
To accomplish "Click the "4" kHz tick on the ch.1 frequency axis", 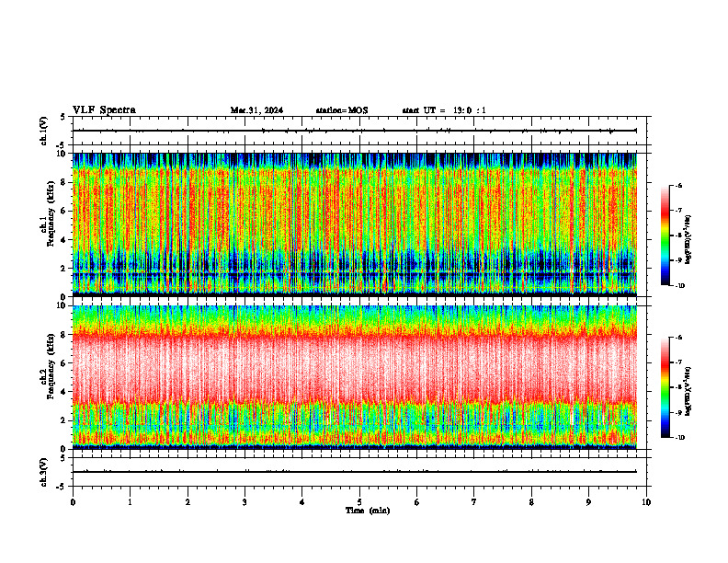I will point(63,240).
